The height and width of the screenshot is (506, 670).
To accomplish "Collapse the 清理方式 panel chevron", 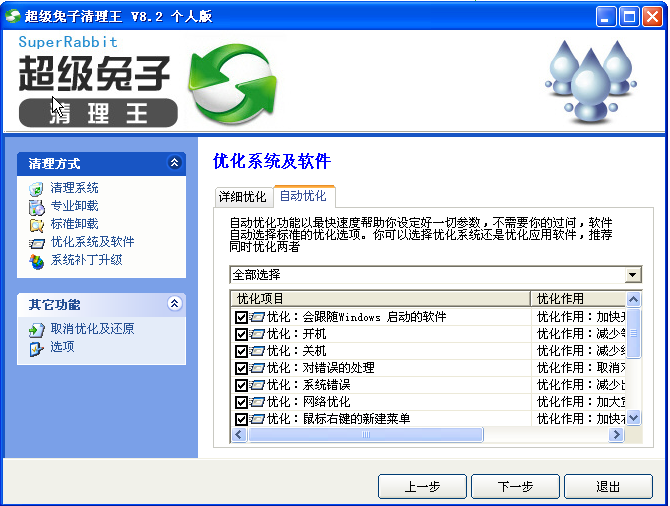I will (174, 162).
